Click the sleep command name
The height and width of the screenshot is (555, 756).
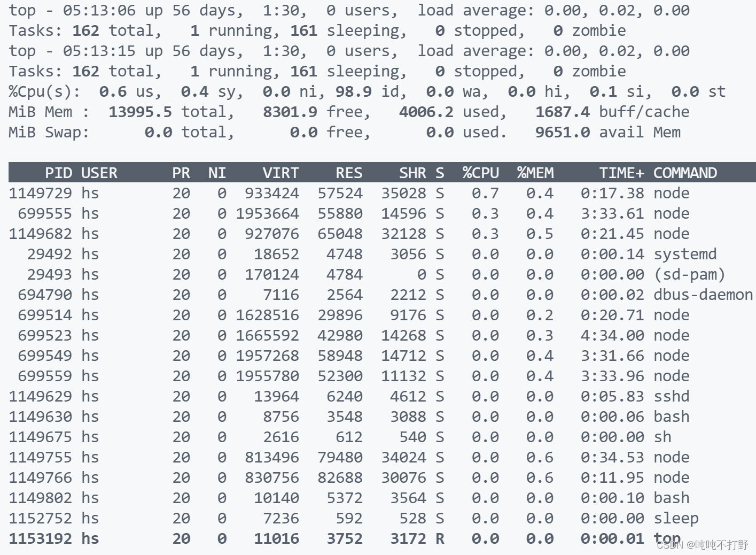pos(676,518)
